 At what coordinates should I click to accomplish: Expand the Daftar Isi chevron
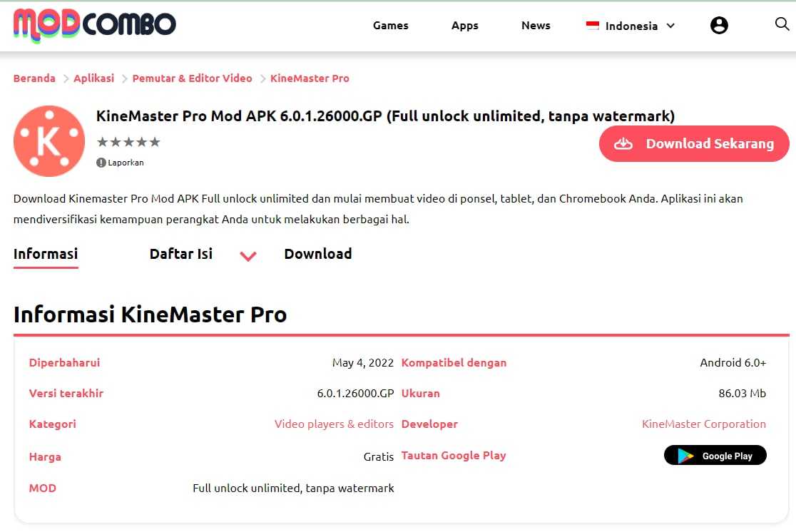pos(248,256)
